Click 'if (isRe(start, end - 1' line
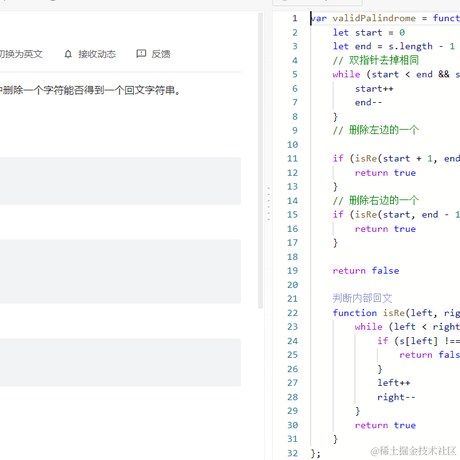 coord(396,215)
